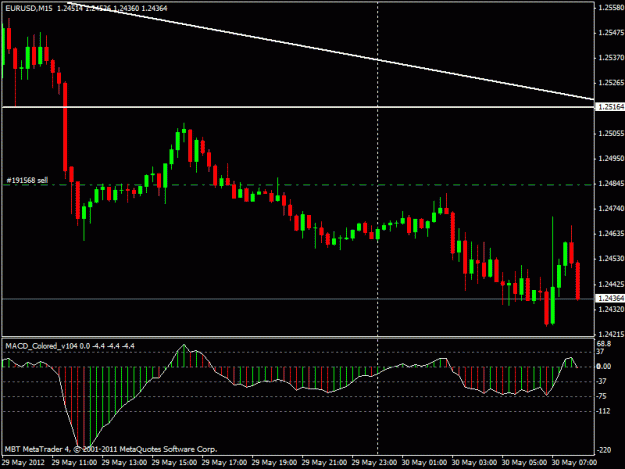Screen dimensions: 625x469
Task: Click the 1.24635 price scale label
Action: pos(611,234)
